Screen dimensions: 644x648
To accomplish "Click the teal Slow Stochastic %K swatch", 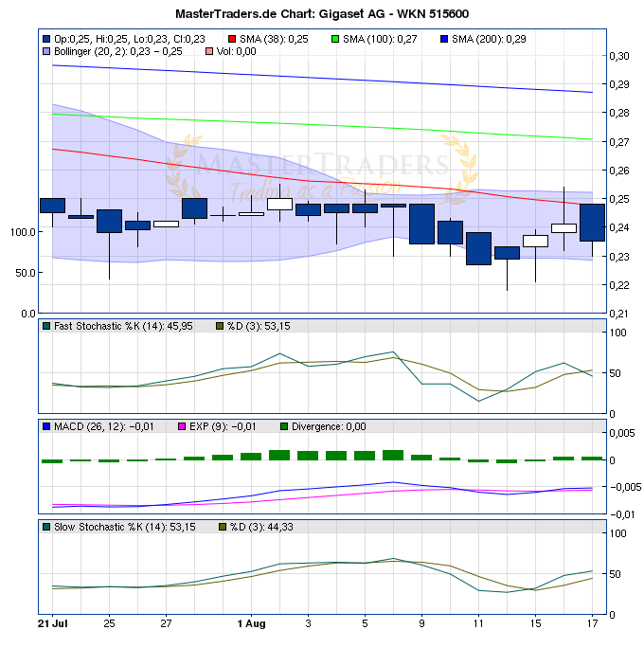I will (46, 527).
